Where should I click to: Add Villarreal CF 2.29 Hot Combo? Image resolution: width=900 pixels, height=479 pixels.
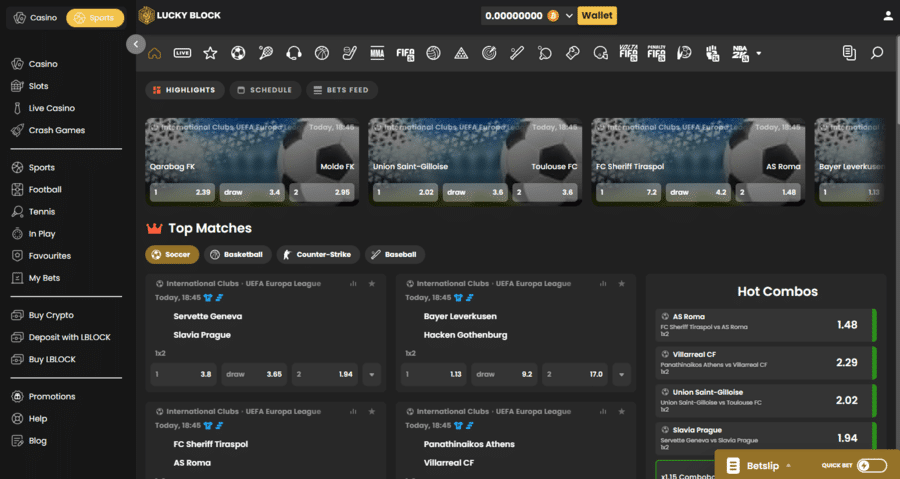[766, 363]
